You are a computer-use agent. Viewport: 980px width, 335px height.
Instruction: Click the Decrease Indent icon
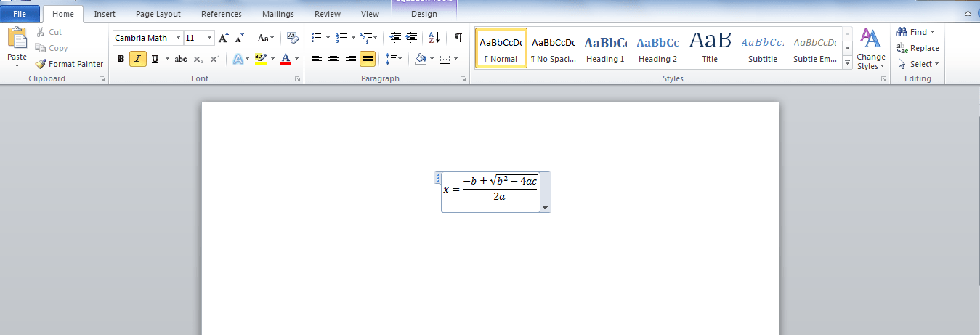click(395, 37)
